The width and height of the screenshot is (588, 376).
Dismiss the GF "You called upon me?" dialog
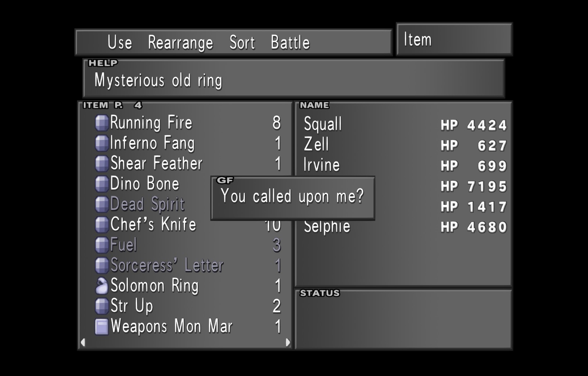click(293, 198)
